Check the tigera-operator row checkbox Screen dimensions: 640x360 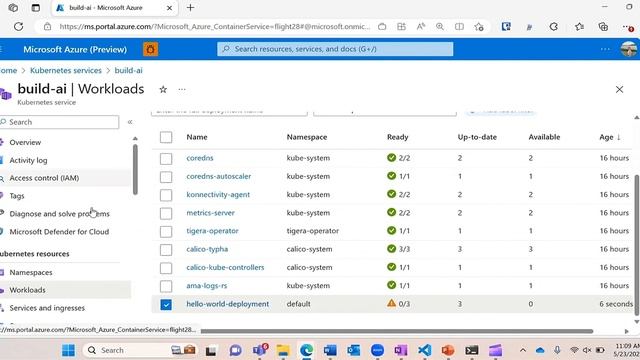(166, 231)
